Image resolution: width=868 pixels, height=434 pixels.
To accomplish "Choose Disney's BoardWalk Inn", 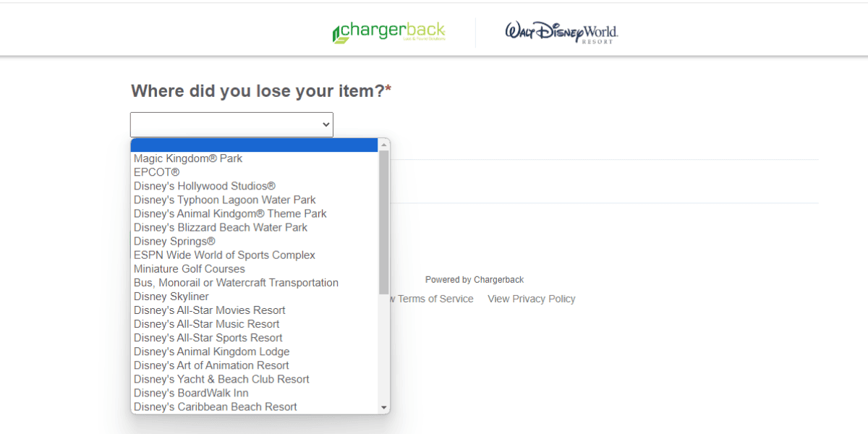I will (255, 393).
